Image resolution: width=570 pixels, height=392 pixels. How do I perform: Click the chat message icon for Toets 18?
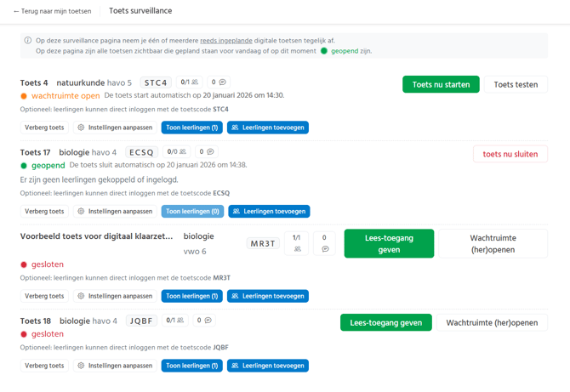coord(208,321)
